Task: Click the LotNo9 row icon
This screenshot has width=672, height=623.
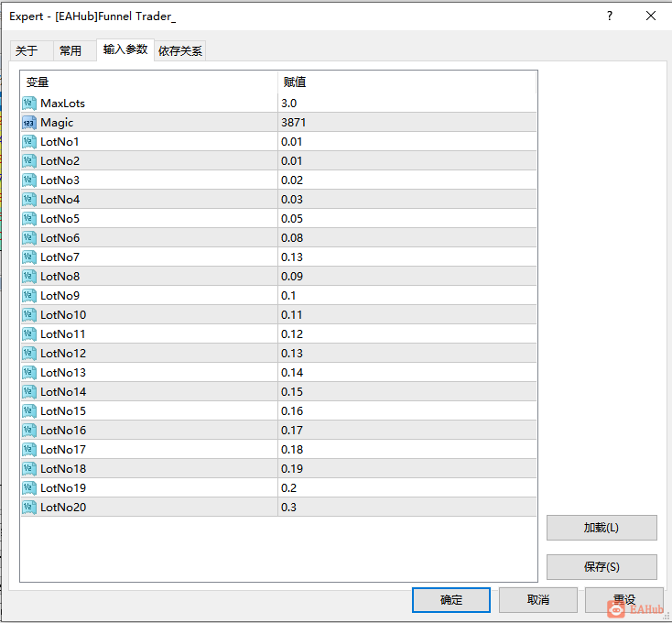Action: tap(29, 296)
